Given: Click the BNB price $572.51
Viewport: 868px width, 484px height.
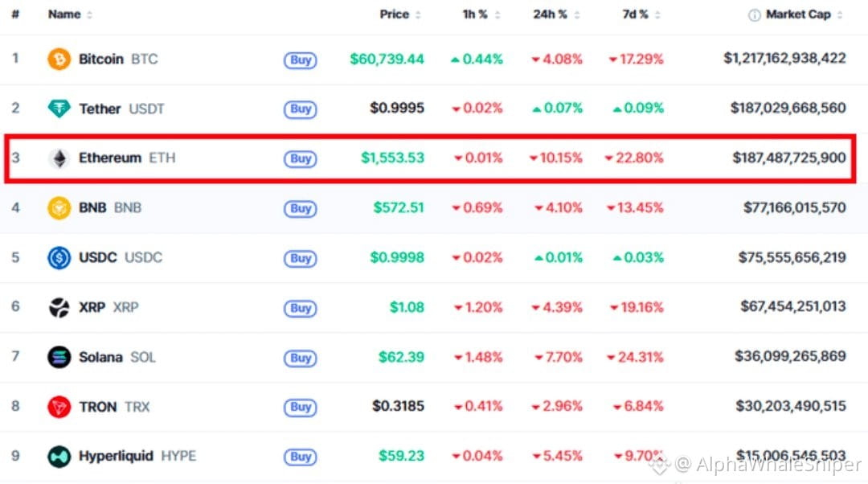Looking at the screenshot, I should [x=399, y=207].
